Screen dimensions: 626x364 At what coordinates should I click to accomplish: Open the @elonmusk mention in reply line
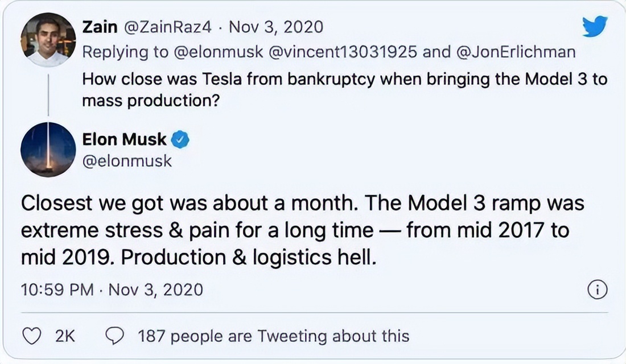[x=217, y=52]
